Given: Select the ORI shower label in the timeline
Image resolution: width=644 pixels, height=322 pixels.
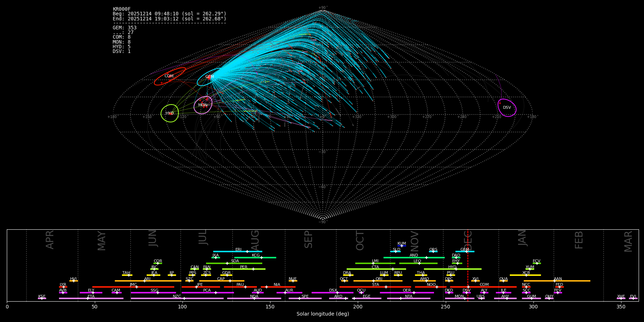Looking at the screenshot, I should coord(379,279).
